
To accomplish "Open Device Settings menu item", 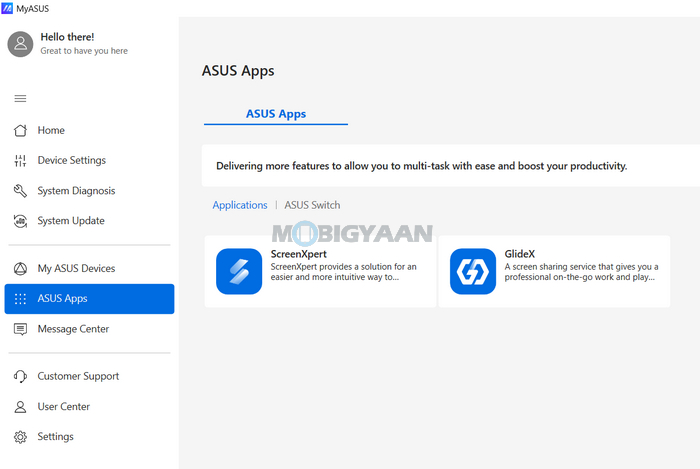I will click(x=71, y=160).
